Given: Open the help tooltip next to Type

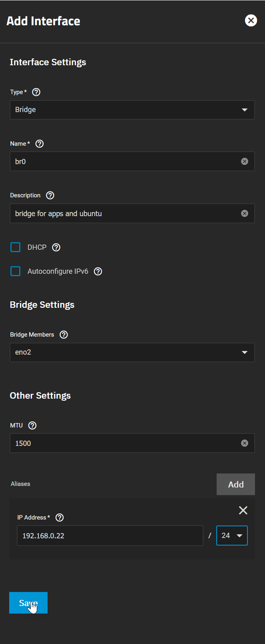Looking at the screenshot, I should 36,92.
